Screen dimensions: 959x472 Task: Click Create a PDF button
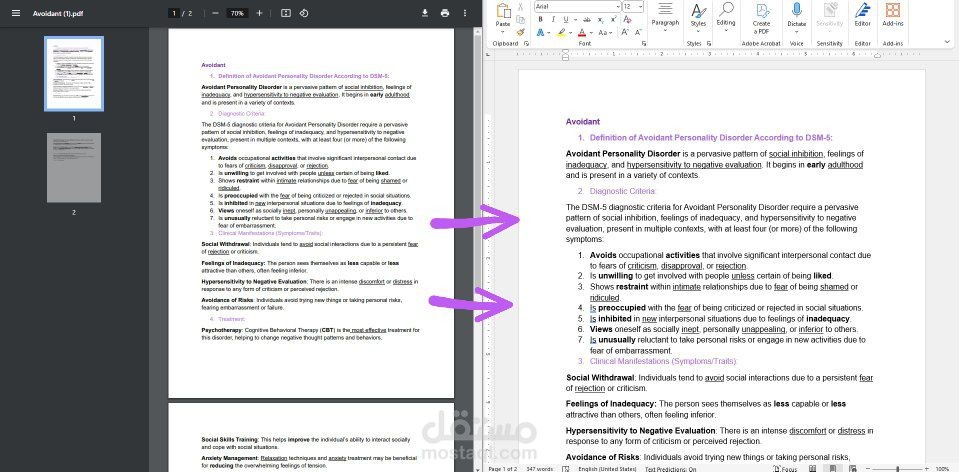tap(761, 20)
